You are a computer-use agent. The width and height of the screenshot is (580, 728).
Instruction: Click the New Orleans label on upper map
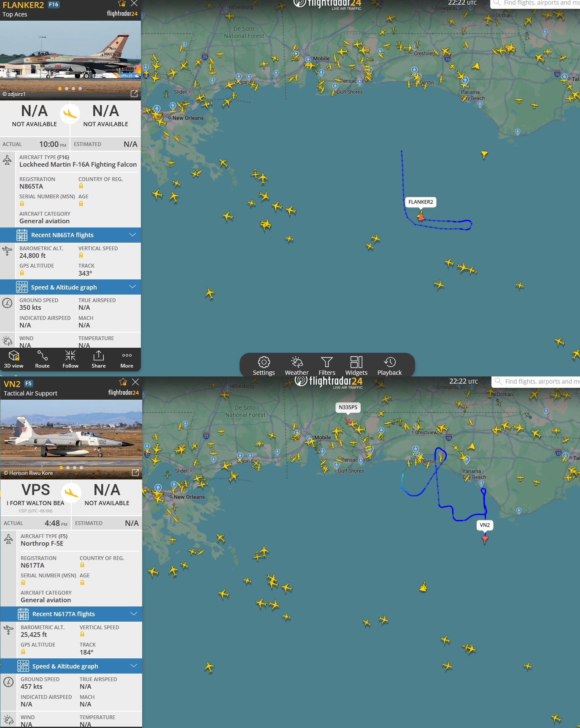click(188, 118)
